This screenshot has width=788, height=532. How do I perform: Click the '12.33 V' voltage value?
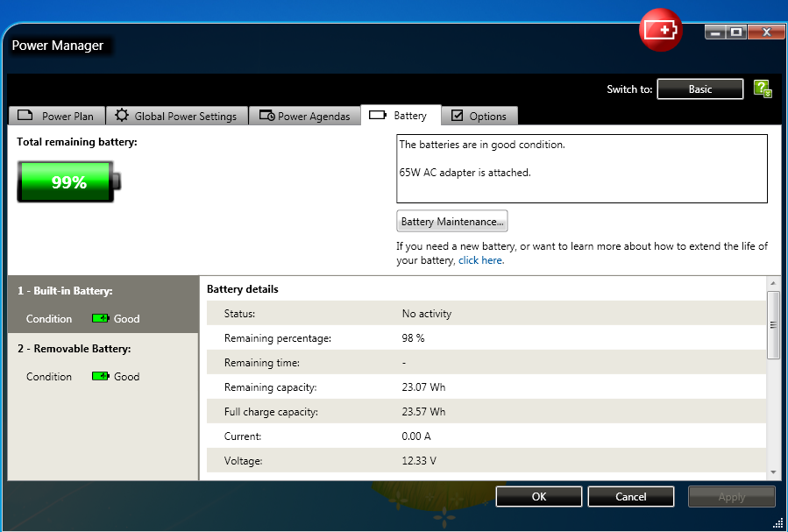click(x=419, y=461)
